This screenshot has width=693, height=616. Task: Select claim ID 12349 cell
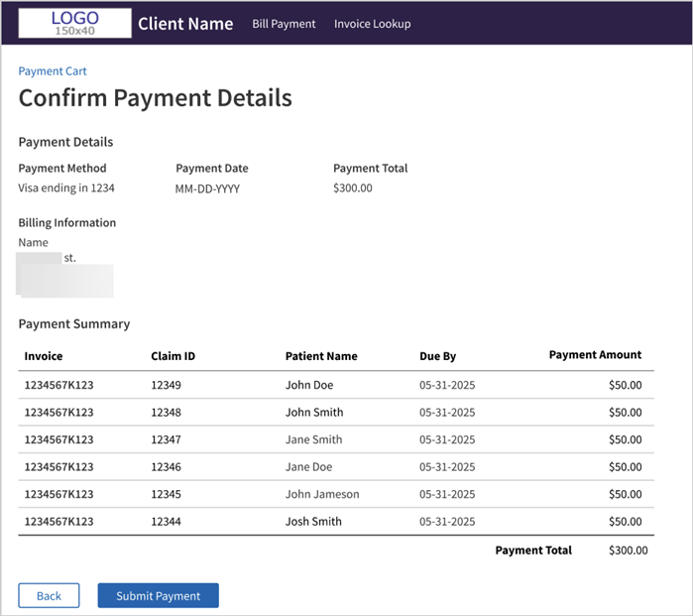167,385
